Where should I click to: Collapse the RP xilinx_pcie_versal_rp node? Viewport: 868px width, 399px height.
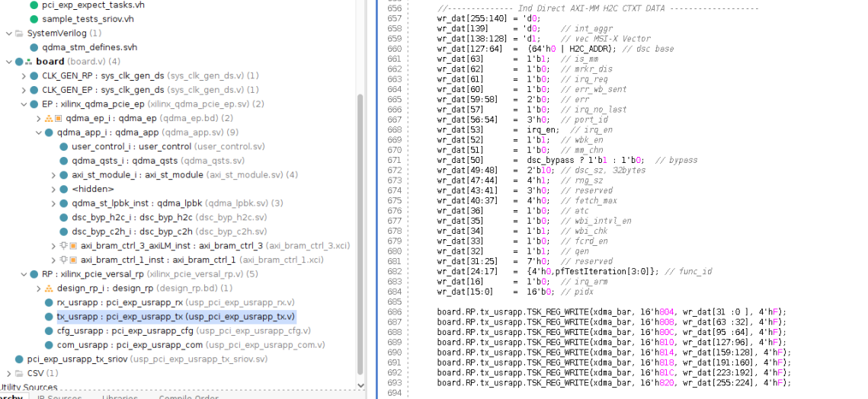click(x=23, y=274)
